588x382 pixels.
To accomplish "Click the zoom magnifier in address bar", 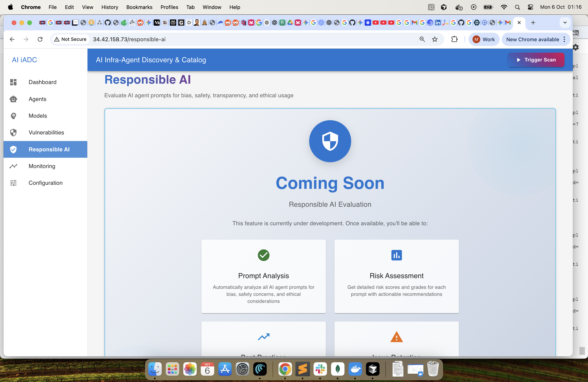I will tap(422, 39).
